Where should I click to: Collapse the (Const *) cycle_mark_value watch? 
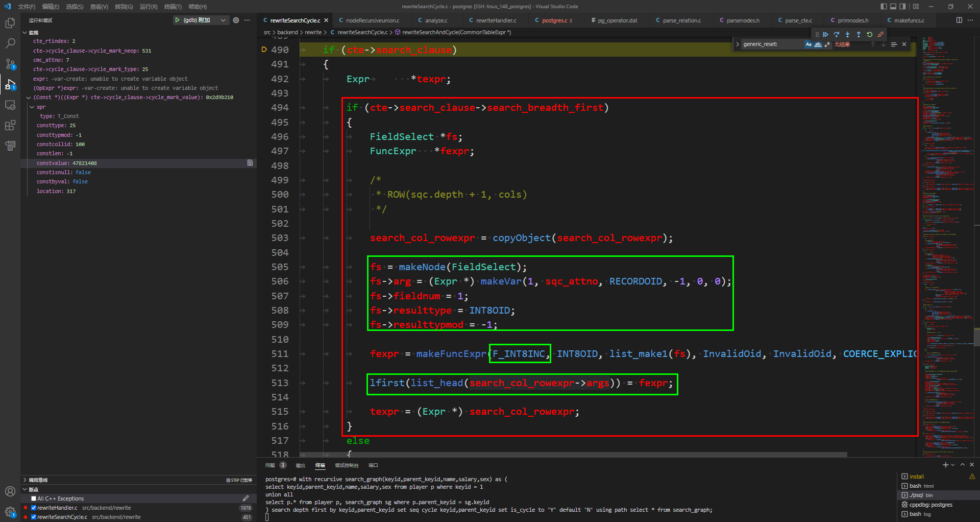[29, 98]
